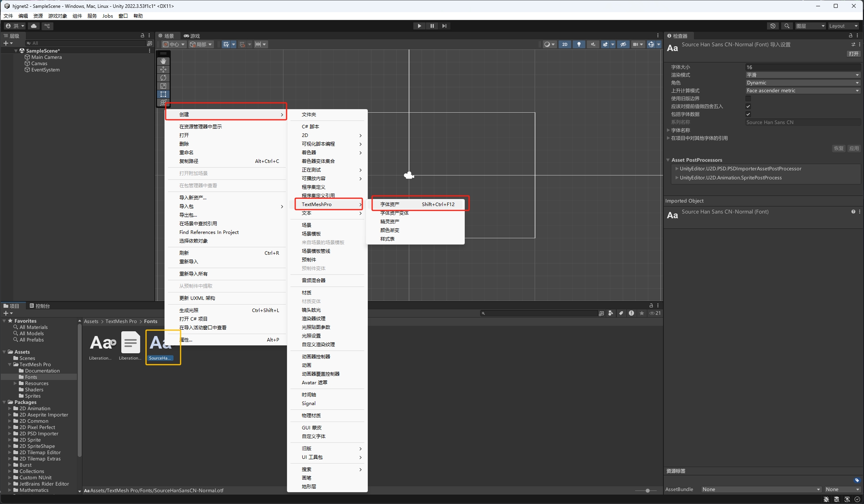
Task: Open version control icon in toolbar
Action: (x=47, y=26)
